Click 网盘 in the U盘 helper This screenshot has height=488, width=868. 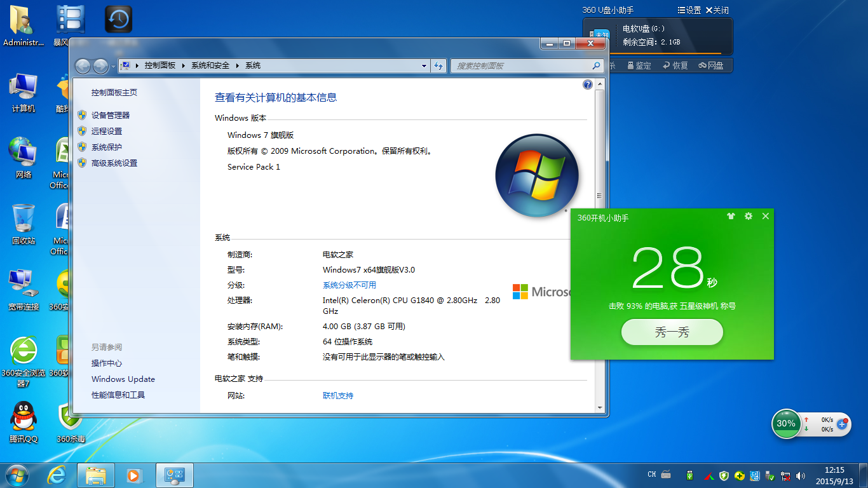tap(711, 65)
